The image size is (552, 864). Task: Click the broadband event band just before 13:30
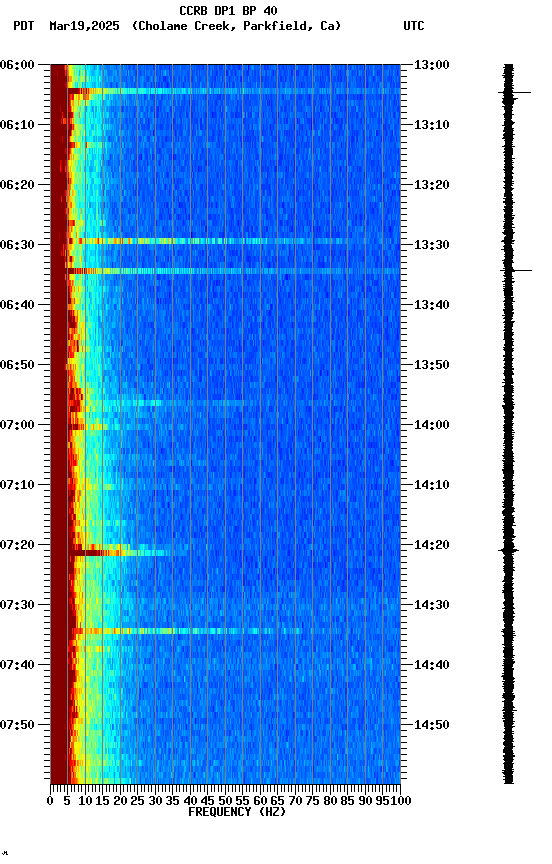tap(234, 241)
